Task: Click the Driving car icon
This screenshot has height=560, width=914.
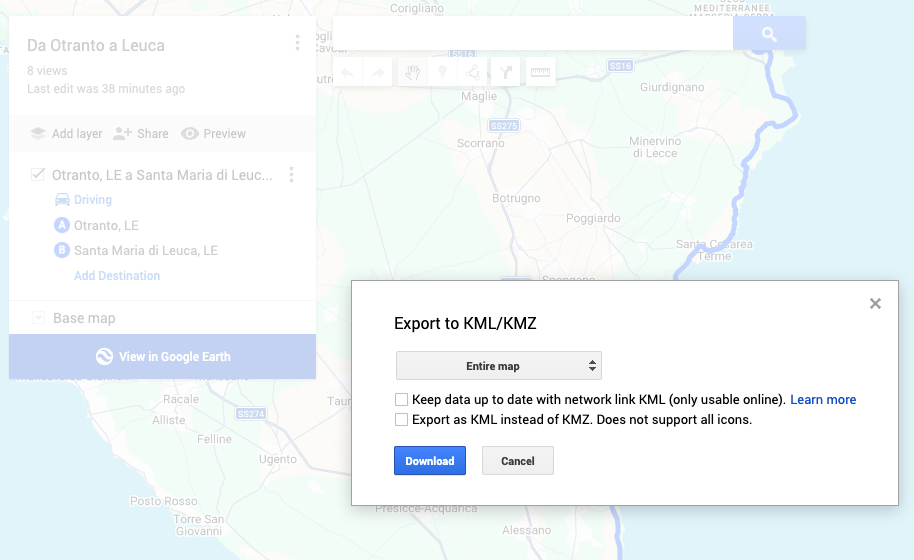Action: click(62, 200)
